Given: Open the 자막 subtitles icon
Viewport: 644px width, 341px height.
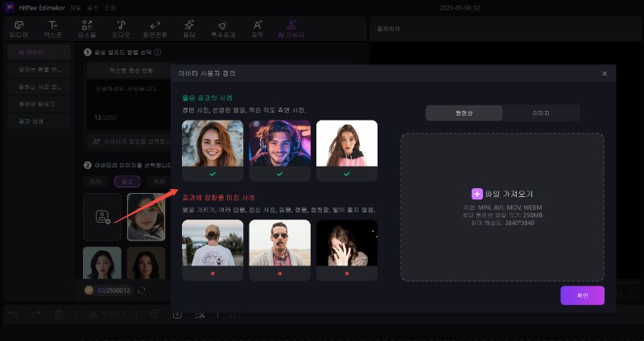Looking at the screenshot, I should point(257,25).
